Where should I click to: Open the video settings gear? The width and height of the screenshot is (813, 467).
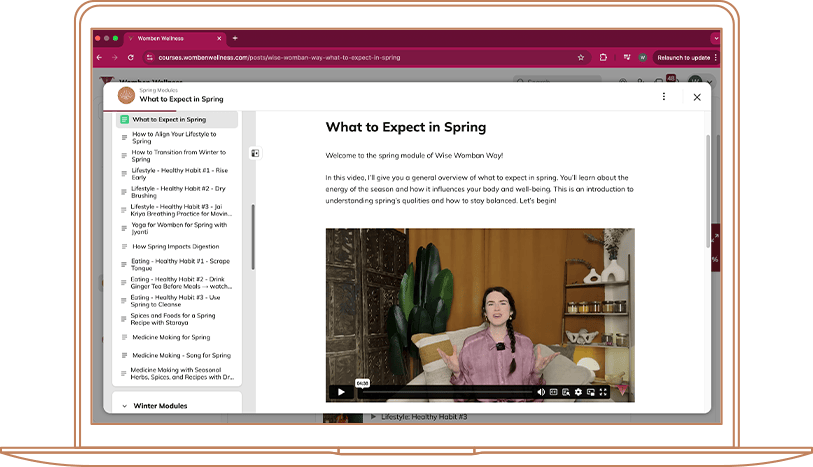(x=578, y=392)
